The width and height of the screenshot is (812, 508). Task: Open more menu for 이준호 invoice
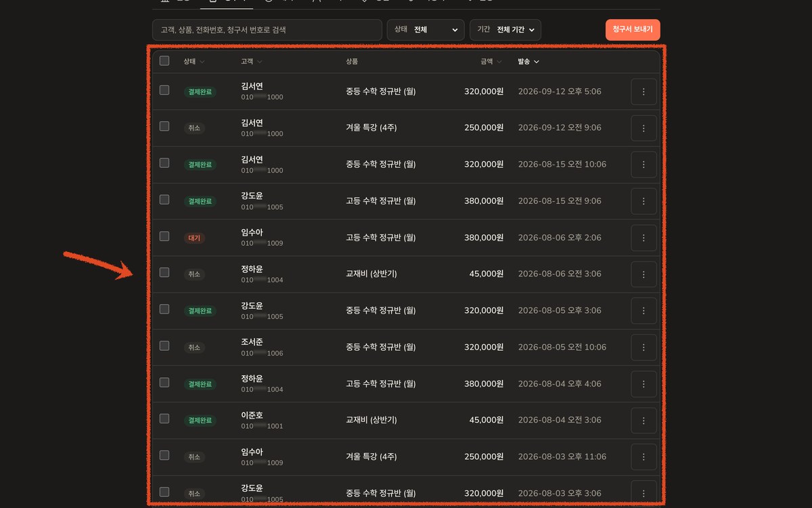click(644, 421)
